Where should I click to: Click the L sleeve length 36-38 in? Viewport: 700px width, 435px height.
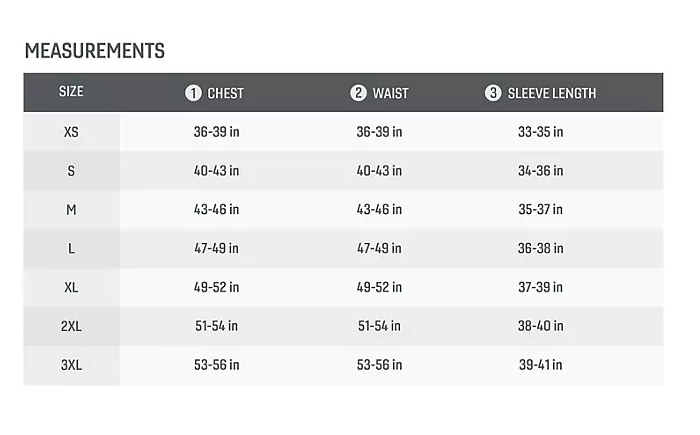coord(540,248)
